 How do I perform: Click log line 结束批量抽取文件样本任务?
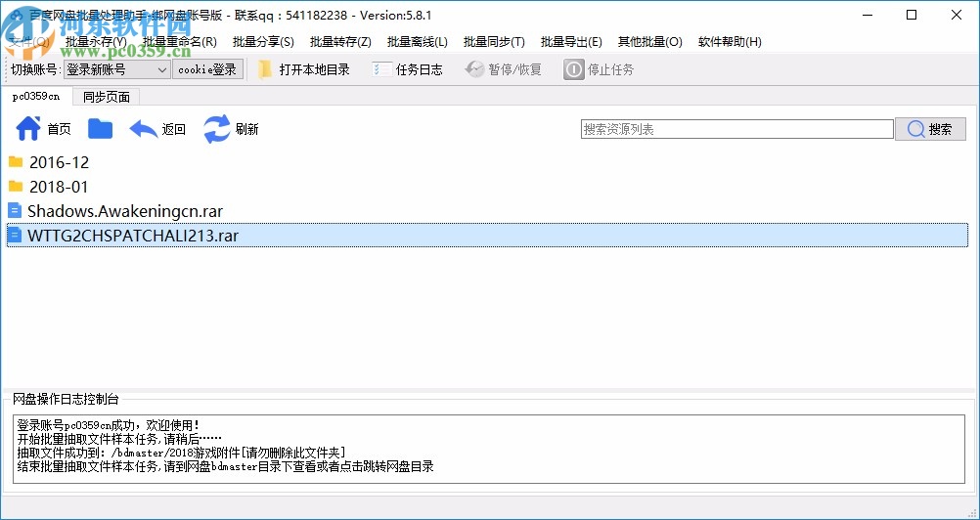(225, 466)
